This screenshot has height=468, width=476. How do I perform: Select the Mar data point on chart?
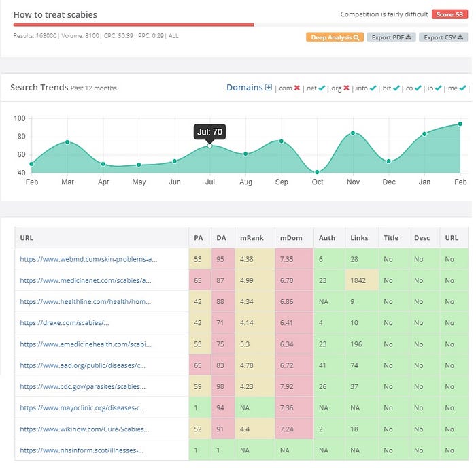(x=67, y=142)
